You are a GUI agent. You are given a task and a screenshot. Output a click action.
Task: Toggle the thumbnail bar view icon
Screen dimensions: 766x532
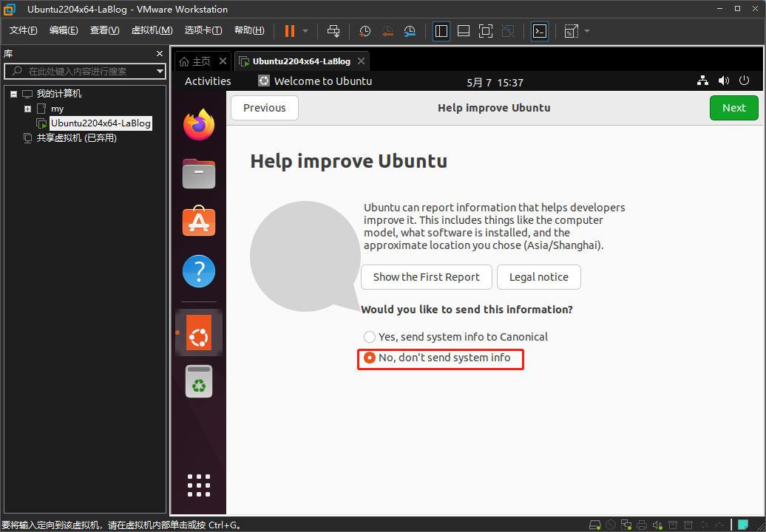tap(463, 31)
